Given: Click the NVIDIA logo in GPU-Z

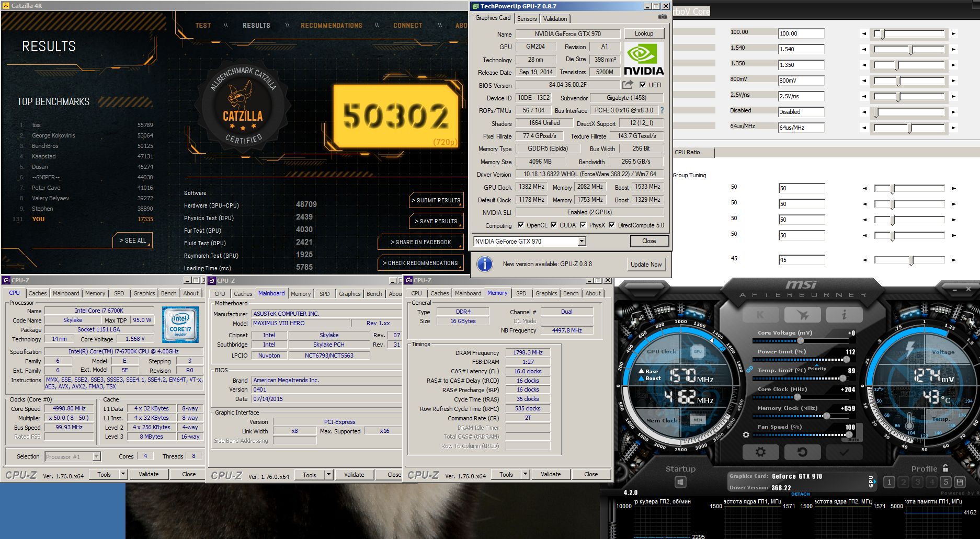Looking at the screenshot, I should click(644, 59).
